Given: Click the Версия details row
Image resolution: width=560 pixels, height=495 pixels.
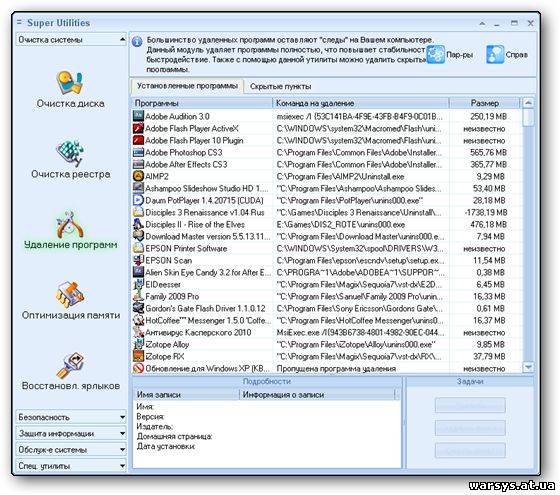Looking at the screenshot, I should coord(266,416).
